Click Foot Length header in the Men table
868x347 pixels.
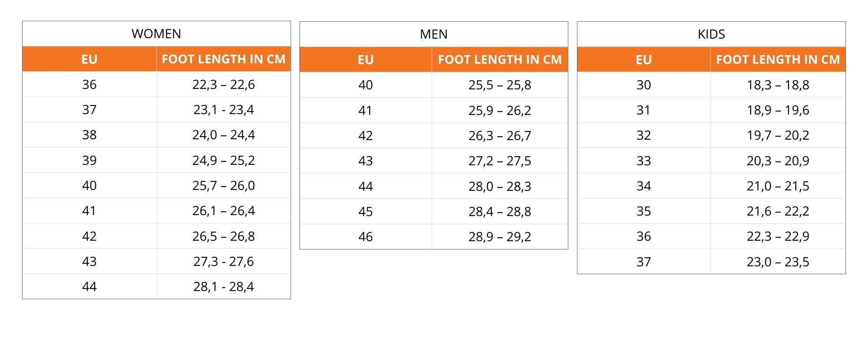tap(500, 60)
